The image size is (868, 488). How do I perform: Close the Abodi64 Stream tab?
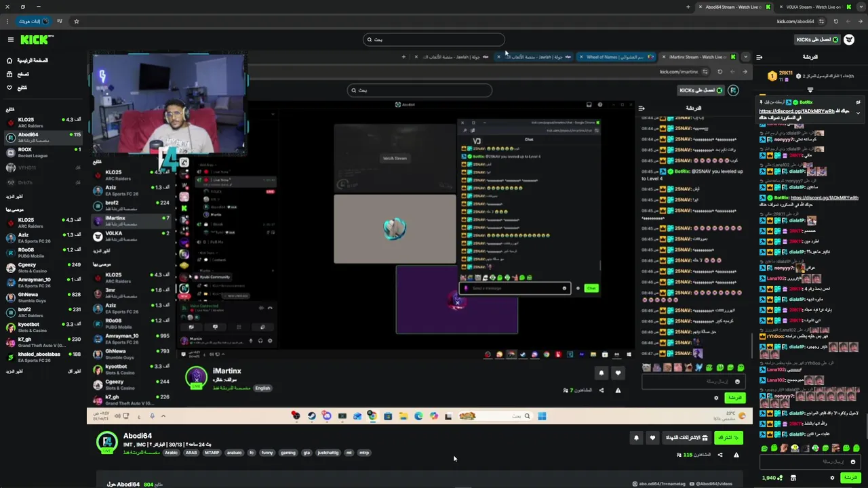pyautogui.click(x=701, y=7)
